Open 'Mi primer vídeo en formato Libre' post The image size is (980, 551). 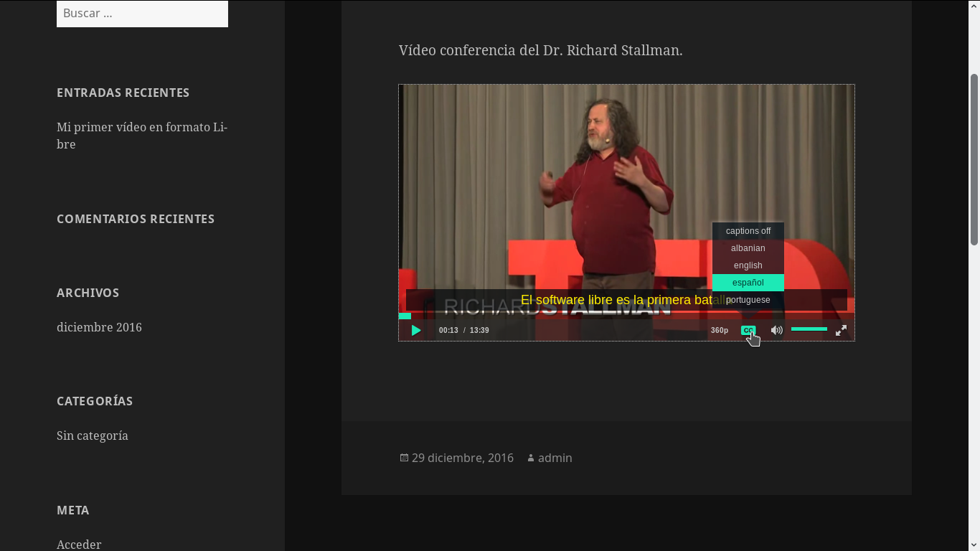(x=142, y=136)
